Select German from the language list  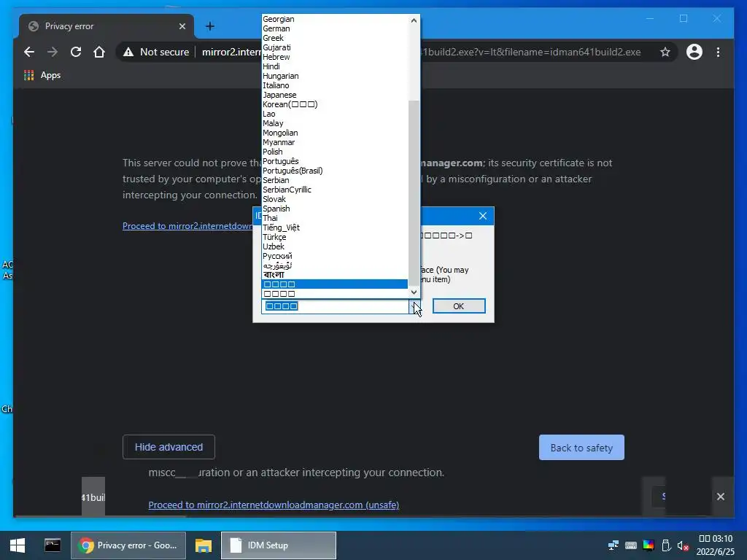coord(334,28)
